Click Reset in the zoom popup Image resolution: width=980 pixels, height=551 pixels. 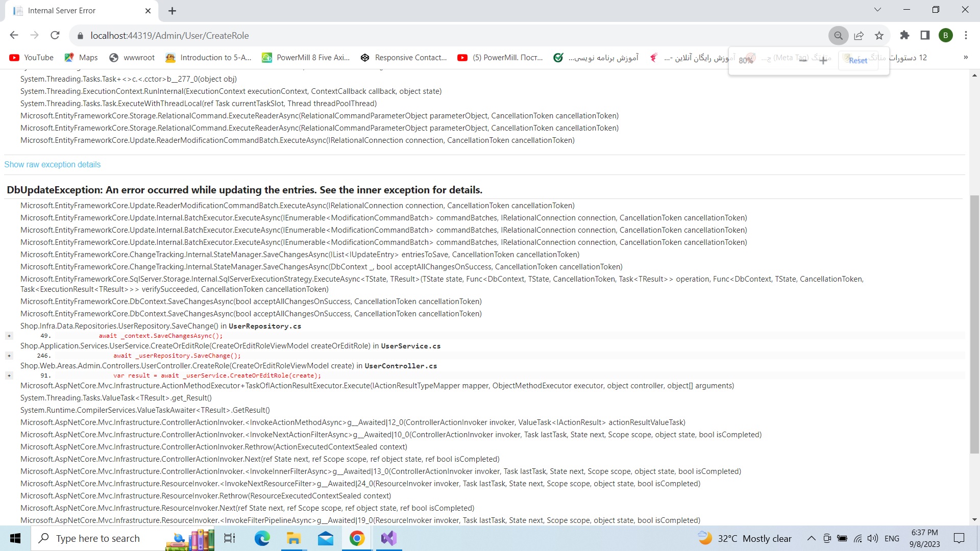(x=858, y=60)
